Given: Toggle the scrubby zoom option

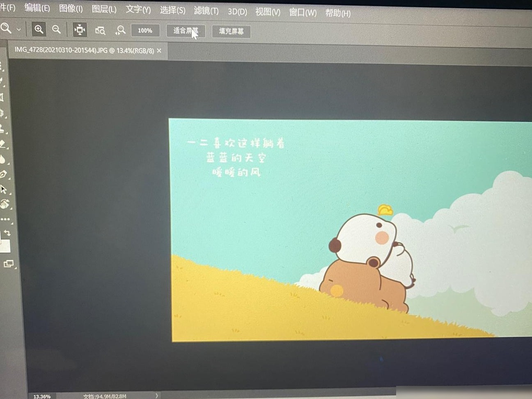Looking at the screenshot, I should [120, 30].
